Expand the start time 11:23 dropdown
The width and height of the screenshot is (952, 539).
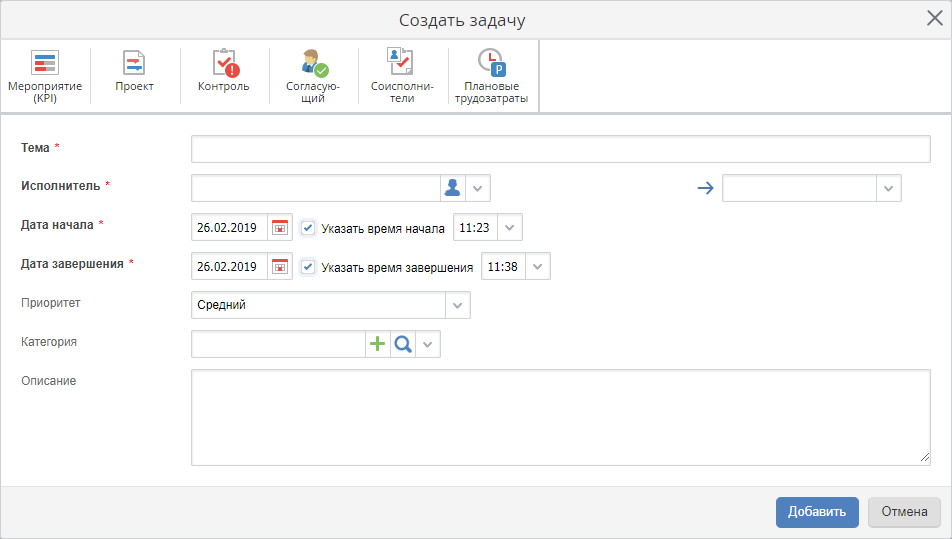509,228
